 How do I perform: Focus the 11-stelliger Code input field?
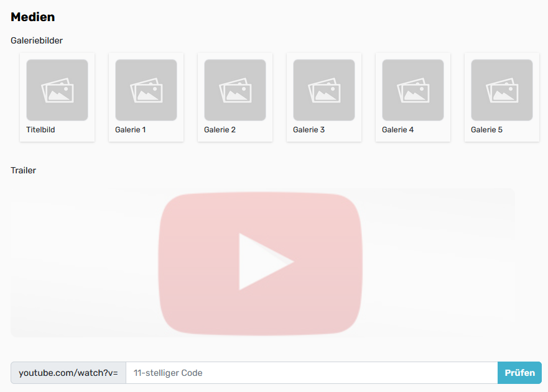pos(311,373)
